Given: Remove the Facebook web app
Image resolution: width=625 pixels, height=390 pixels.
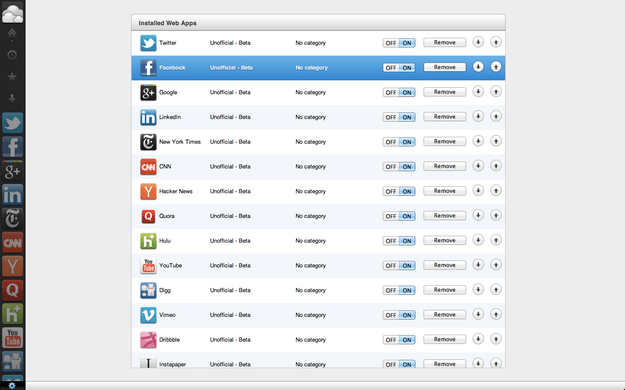Looking at the screenshot, I should 444,67.
